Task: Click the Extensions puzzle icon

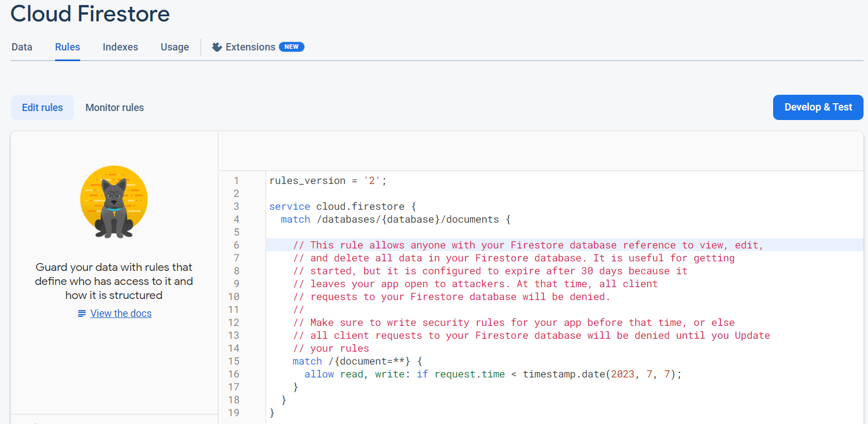Action: click(217, 47)
